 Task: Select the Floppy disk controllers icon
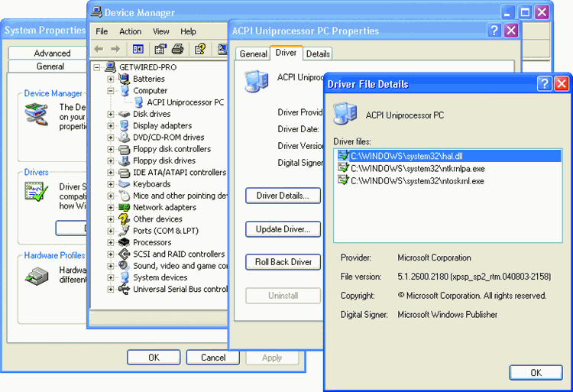pos(125,149)
